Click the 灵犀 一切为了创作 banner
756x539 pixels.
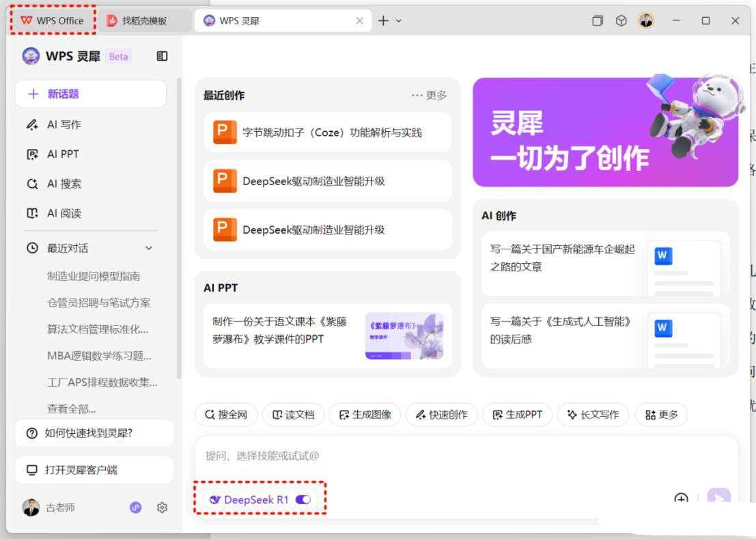point(605,132)
